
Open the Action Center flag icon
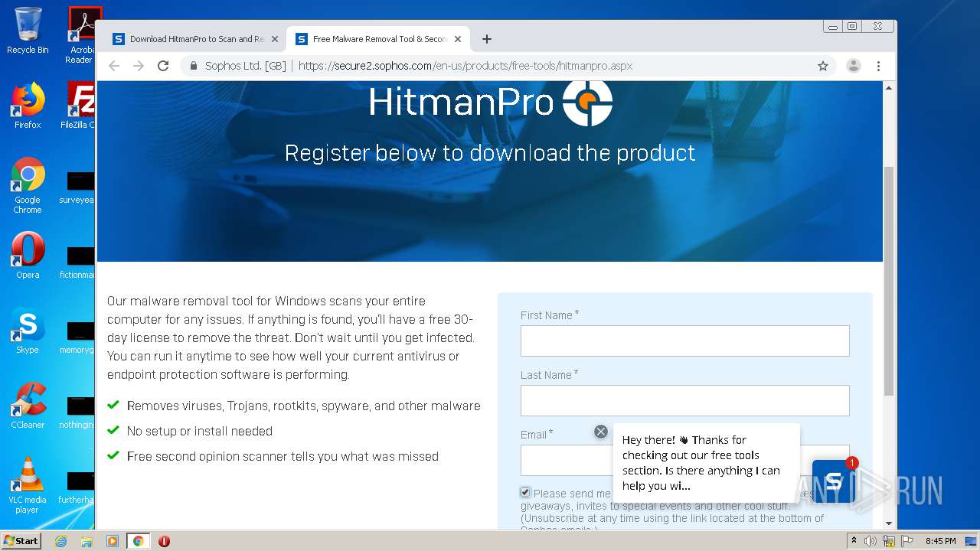point(907,541)
